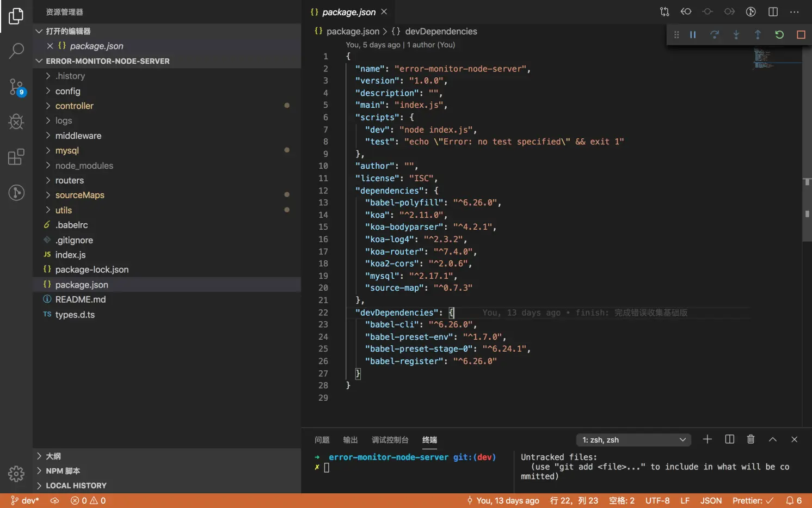Open the terminal selector dropdown 1: zsh, zsh
This screenshot has height=508, width=812.
click(x=633, y=440)
